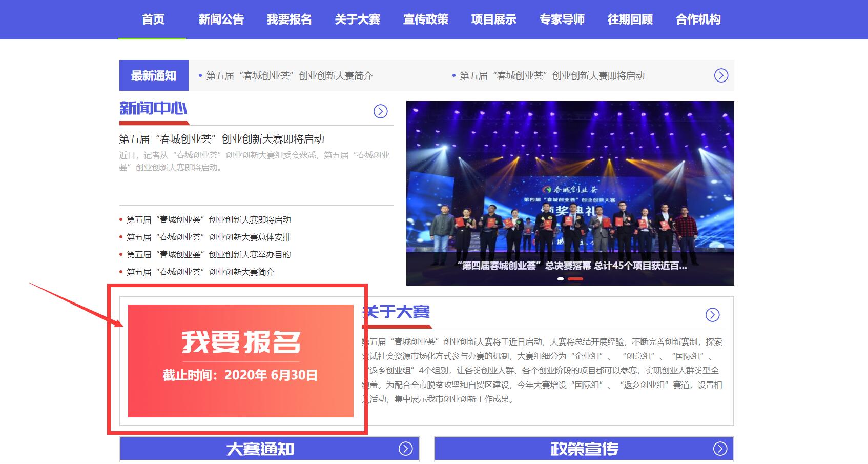Image resolution: width=868 pixels, height=464 pixels.
Task: Open the featured news headline 创业创新大赛即将启动
Action: point(222,139)
